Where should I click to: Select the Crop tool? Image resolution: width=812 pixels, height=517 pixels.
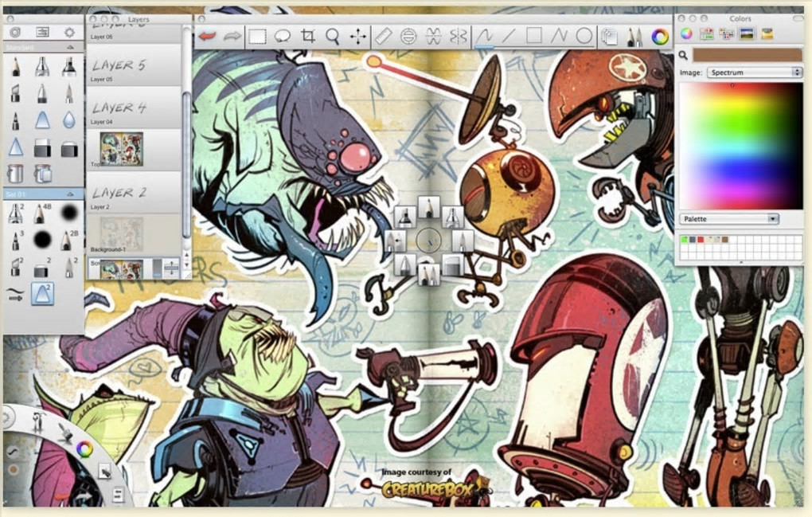point(307,37)
